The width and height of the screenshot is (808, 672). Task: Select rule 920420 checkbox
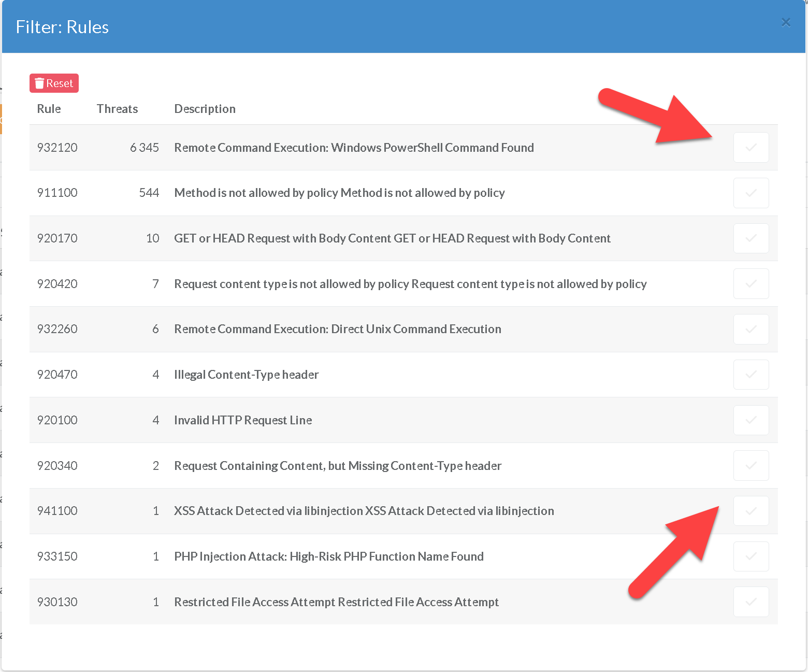coord(751,284)
